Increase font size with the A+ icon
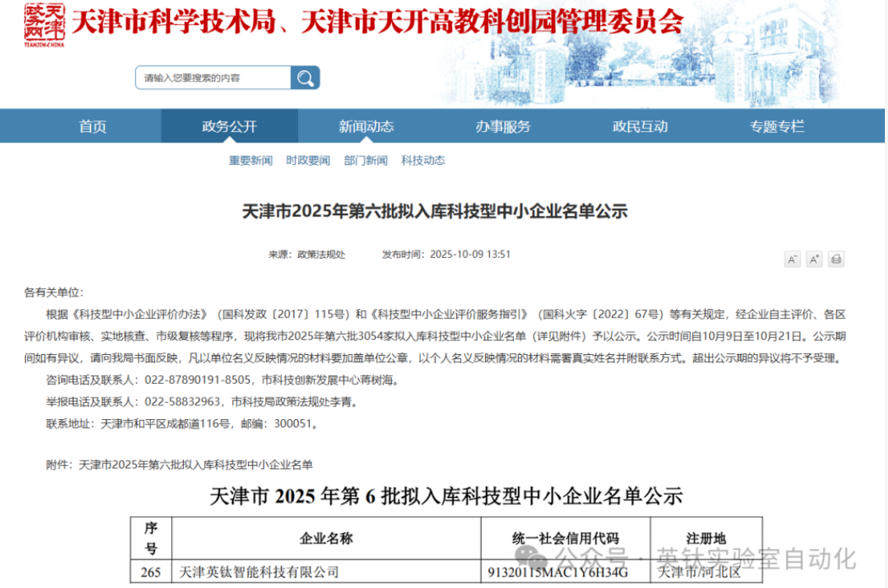 (x=814, y=260)
